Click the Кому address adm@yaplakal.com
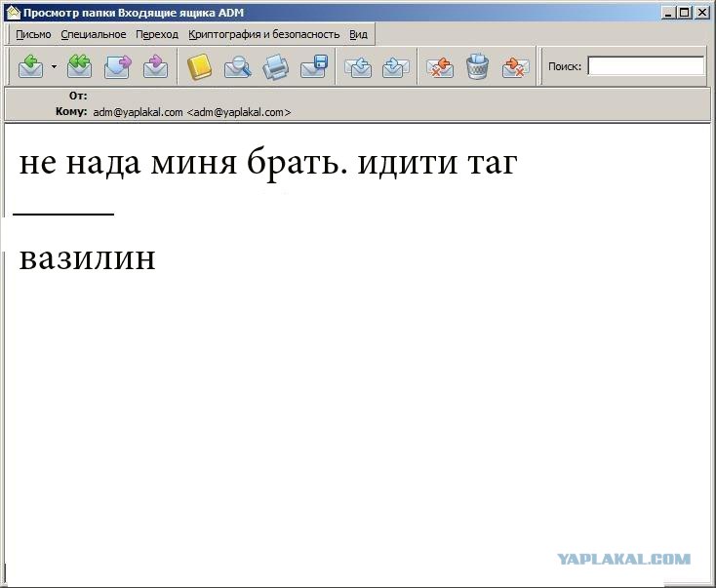This screenshot has height=588, width=716. tap(192, 112)
